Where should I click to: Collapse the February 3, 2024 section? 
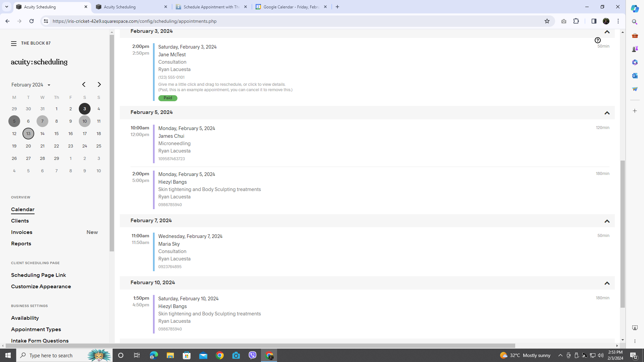pyautogui.click(x=607, y=32)
